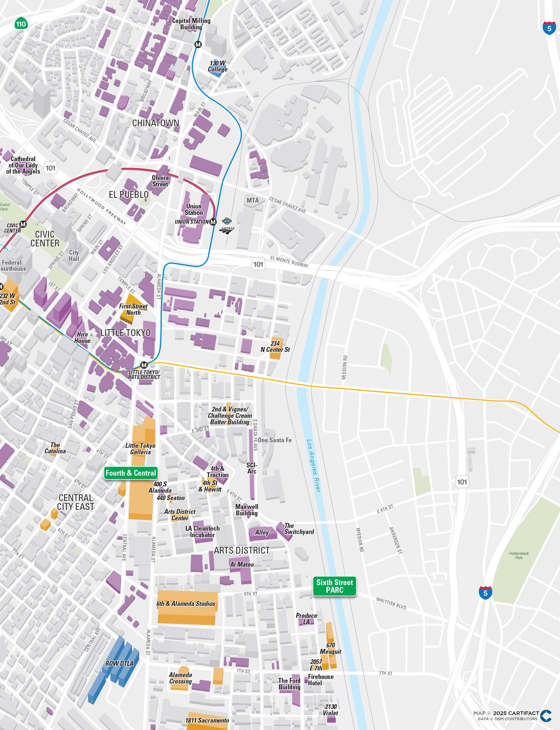
Task: Click the Los Angeles River label
Action: [313, 465]
